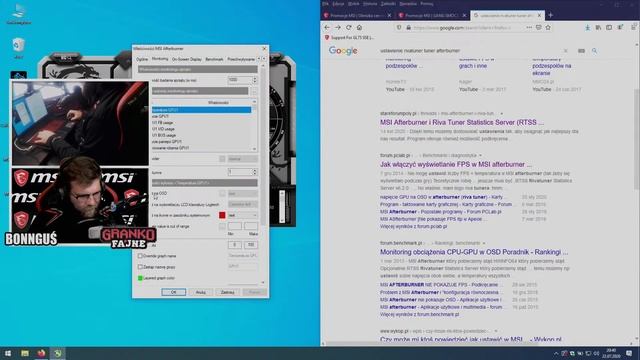Open Windows notification center icon
The image size is (640, 360).
pyautogui.click(x=629, y=353)
